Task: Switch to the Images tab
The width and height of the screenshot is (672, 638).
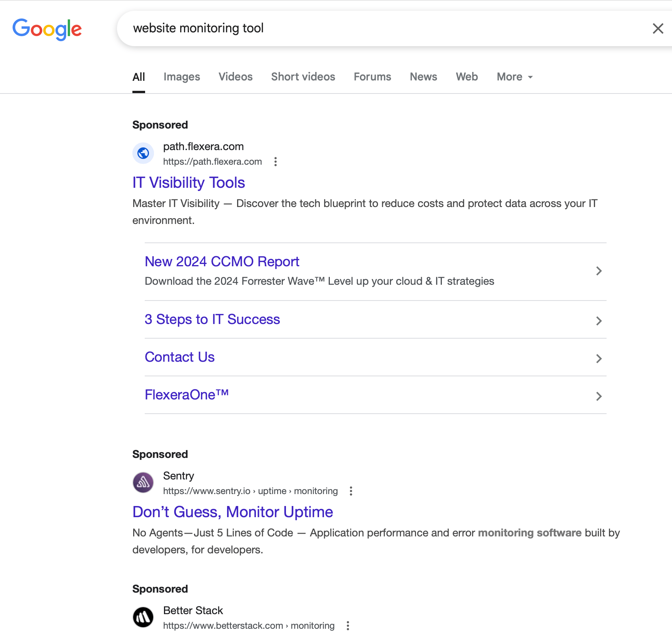Action: pos(182,77)
